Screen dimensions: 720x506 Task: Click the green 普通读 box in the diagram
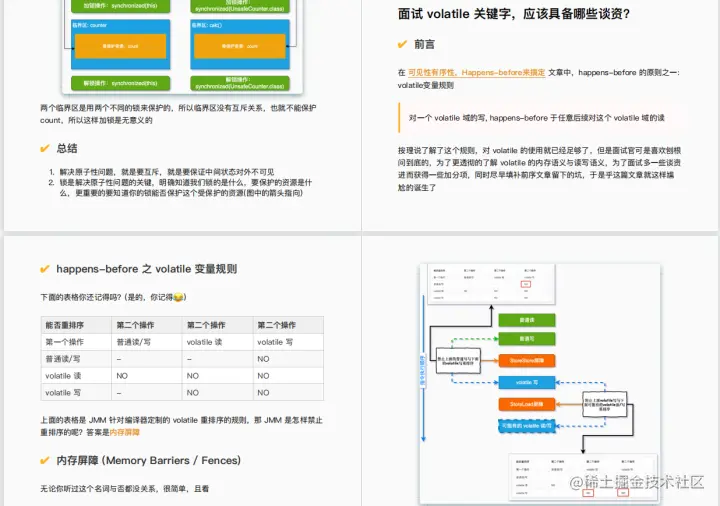click(x=527, y=320)
